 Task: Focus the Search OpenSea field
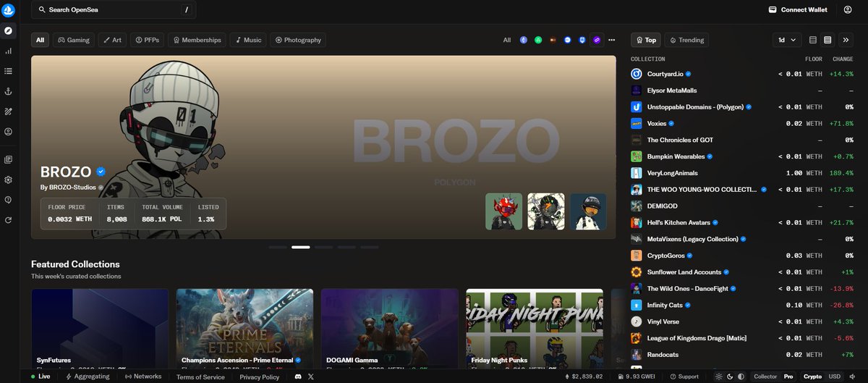[x=114, y=10]
